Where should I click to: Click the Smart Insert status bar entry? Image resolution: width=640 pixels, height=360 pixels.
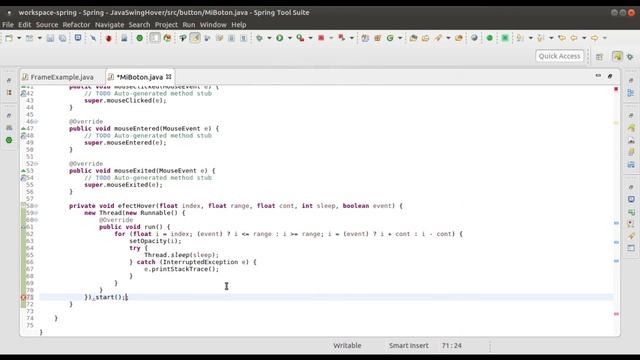(409, 345)
